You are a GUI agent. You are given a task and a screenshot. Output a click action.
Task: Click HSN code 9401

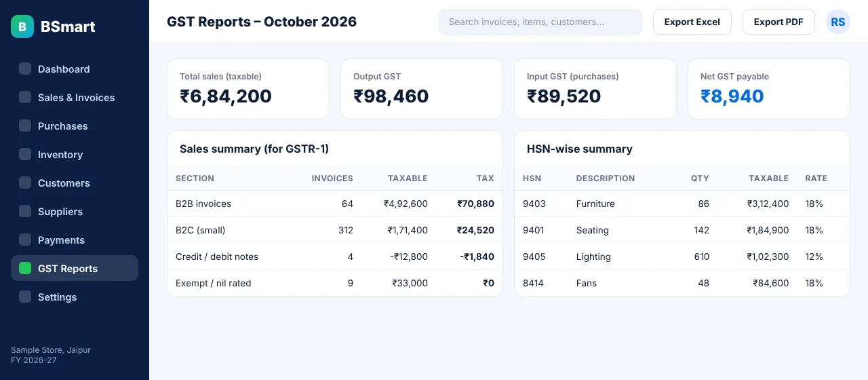[x=534, y=230]
